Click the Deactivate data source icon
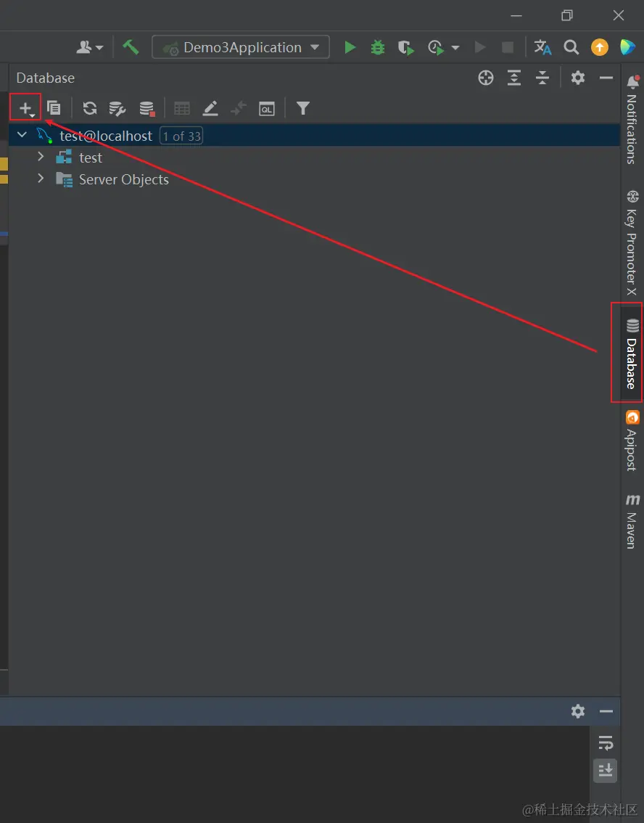 146,109
